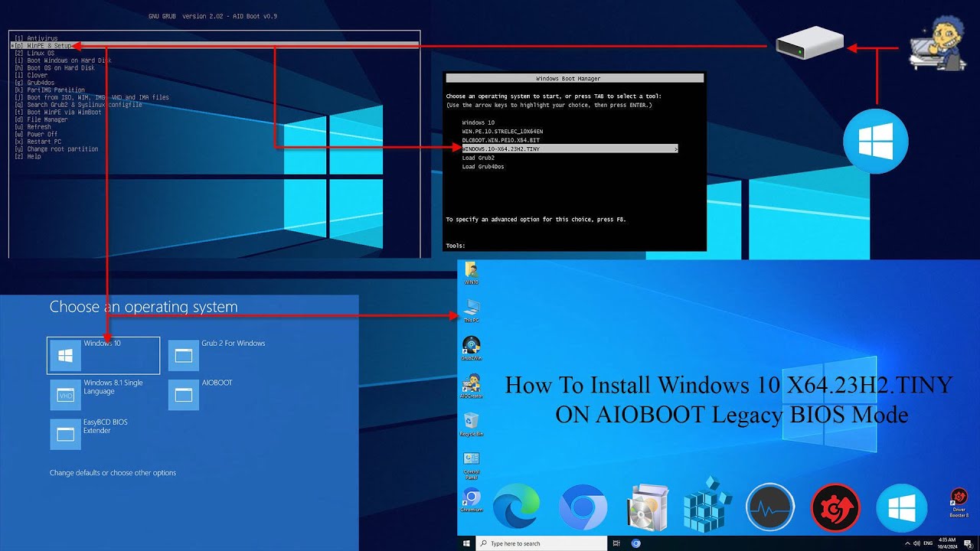Select Power Off GRUB entry

point(36,135)
